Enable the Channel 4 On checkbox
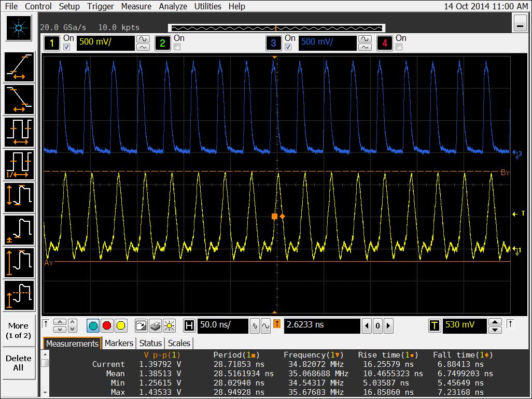Screen dimensions: 532x399 click(x=399, y=47)
